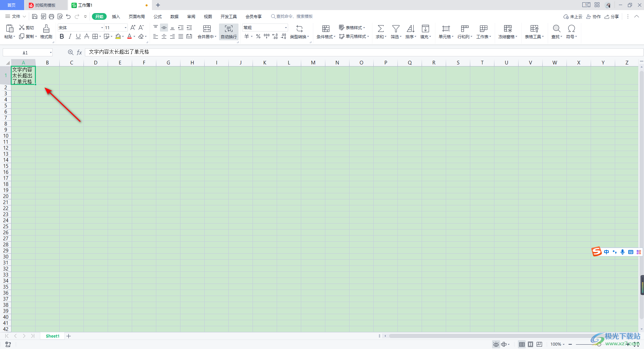Select the column D header
The width and height of the screenshot is (644, 349).
click(96, 63)
